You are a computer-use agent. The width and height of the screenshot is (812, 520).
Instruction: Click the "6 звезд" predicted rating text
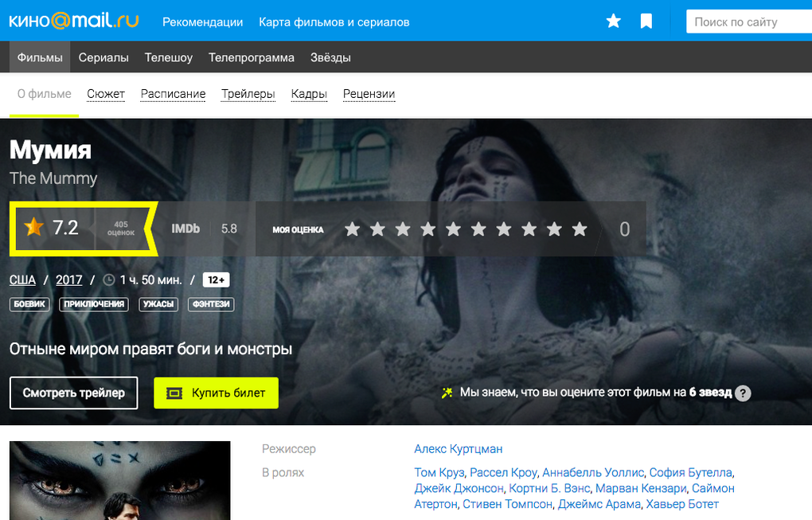(x=710, y=393)
